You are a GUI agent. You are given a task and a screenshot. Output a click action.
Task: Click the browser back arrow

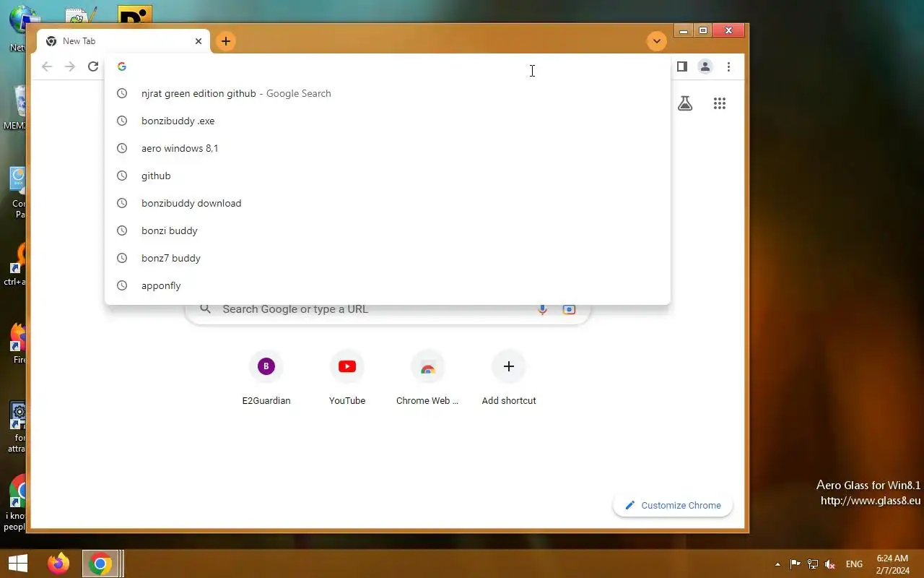pos(47,66)
